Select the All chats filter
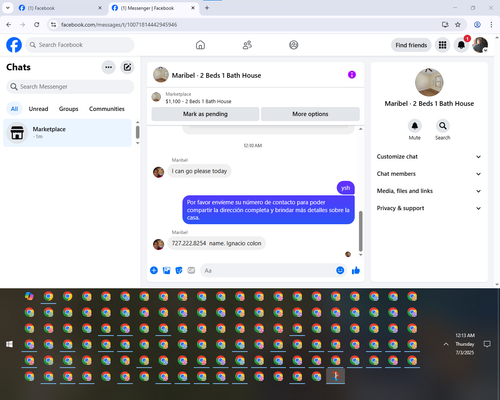 pos(14,109)
